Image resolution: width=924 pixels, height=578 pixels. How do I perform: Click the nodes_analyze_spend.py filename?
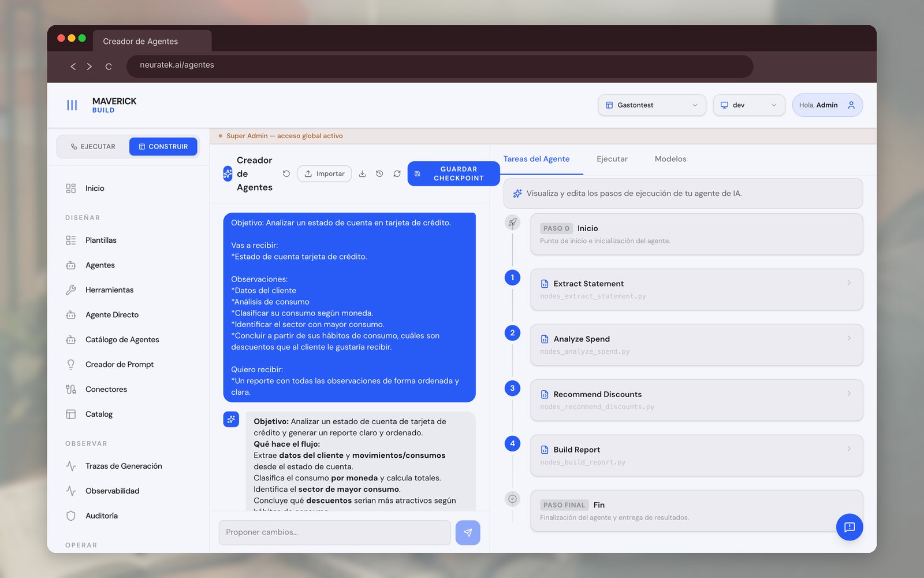click(x=585, y=351)
